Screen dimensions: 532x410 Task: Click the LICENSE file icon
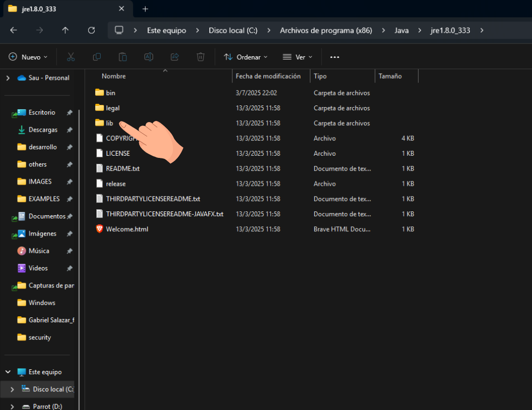pyautogui.click(x=100, y=154)
